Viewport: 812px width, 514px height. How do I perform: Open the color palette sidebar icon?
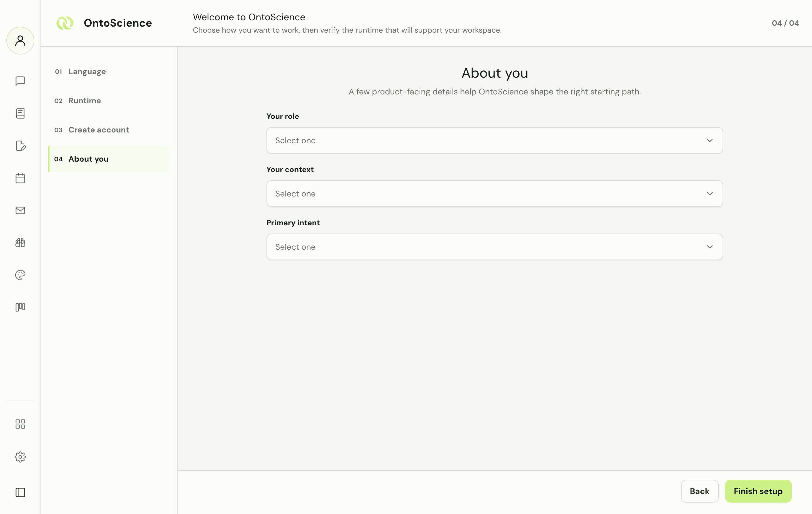coord(20,275)
